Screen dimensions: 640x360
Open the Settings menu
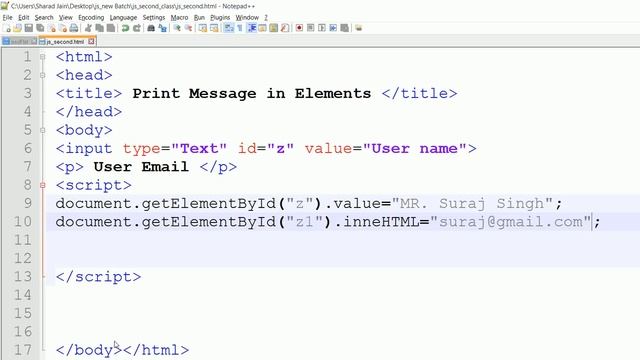(x=154, y=18)
